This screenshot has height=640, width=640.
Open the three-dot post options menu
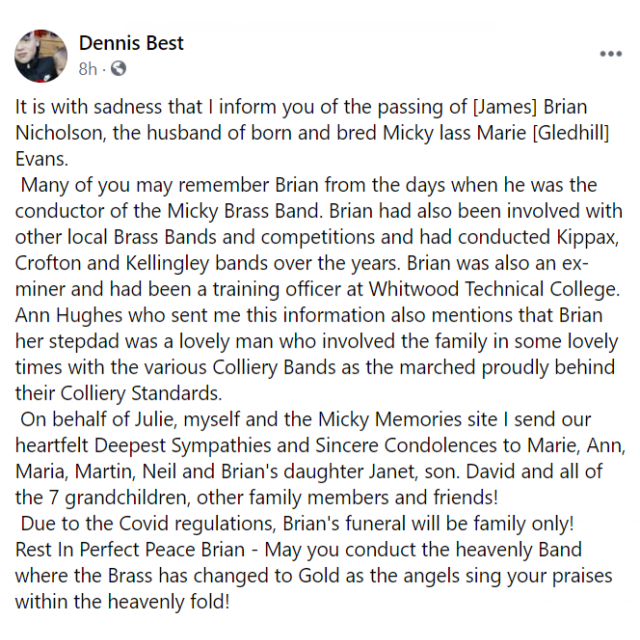click(x=611, y=55)
